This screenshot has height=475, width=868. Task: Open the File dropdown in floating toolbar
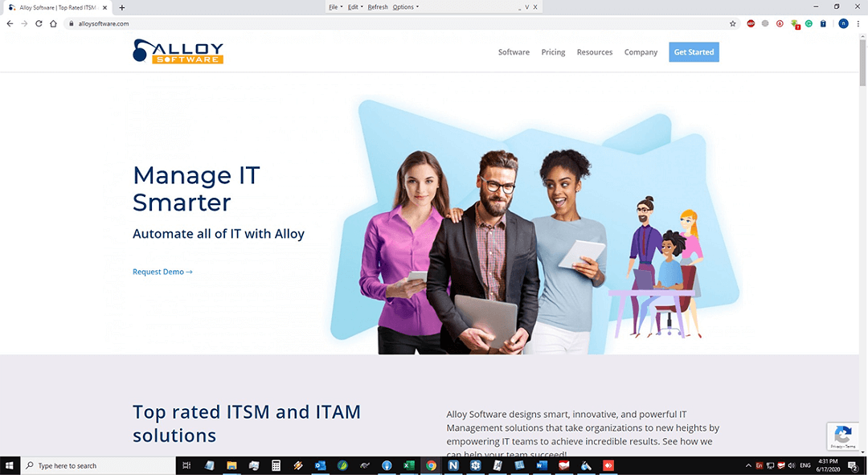(x=335, y=7)
